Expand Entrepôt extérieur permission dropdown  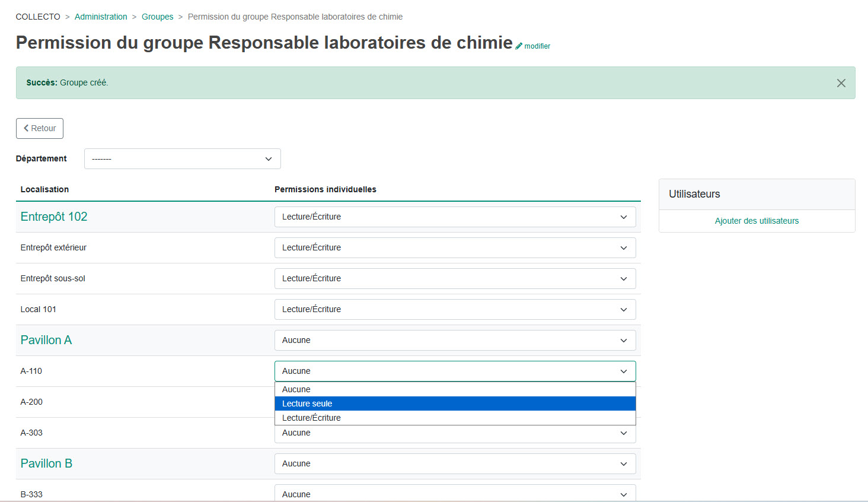click(x=455, y=248)
